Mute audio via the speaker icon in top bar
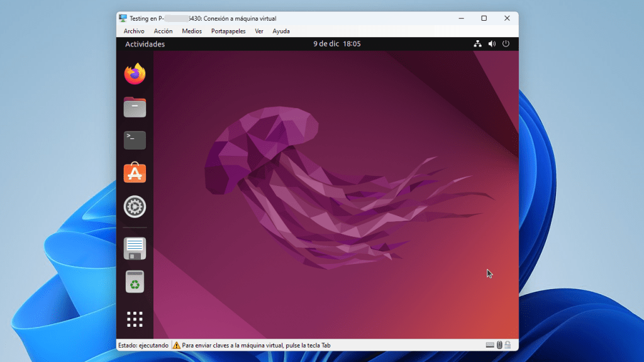Viewport: 644px width, 362px height. (492, 44)
